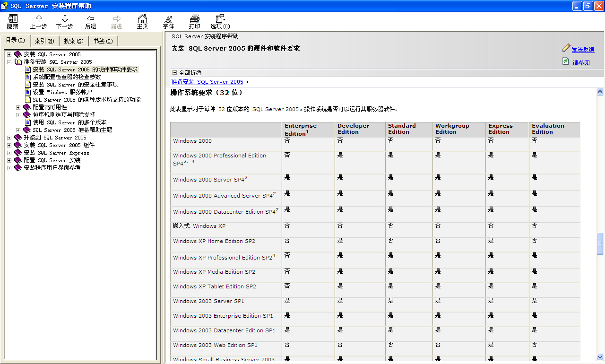
Task: Click the 后退 back arrow icon
Action: pyautogui.click(x=91, y=18)
